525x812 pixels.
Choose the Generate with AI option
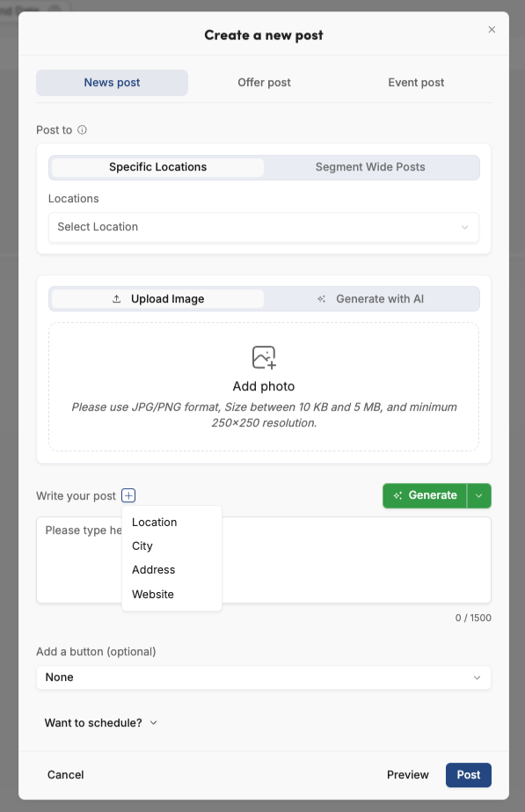tap(370, 299)
